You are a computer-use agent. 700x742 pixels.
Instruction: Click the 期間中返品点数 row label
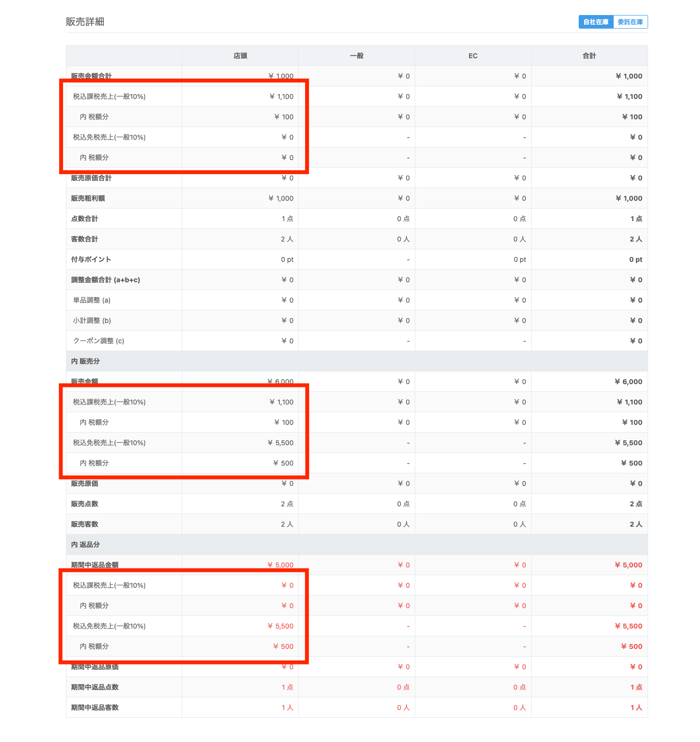(x=95, y=687)
